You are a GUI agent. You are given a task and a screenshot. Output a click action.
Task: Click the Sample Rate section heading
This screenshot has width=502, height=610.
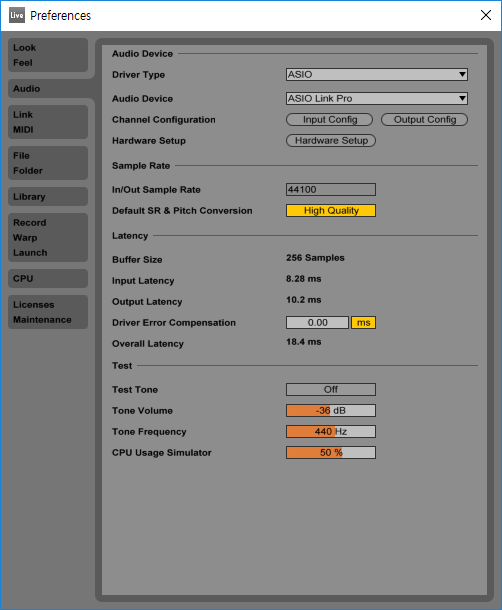coord(141,166)
